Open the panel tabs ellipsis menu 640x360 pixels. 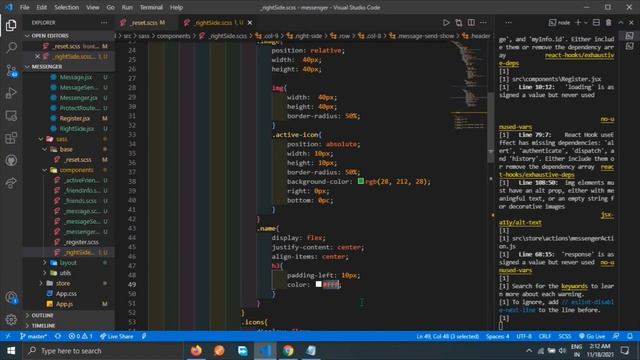click(x=508, y=22)
